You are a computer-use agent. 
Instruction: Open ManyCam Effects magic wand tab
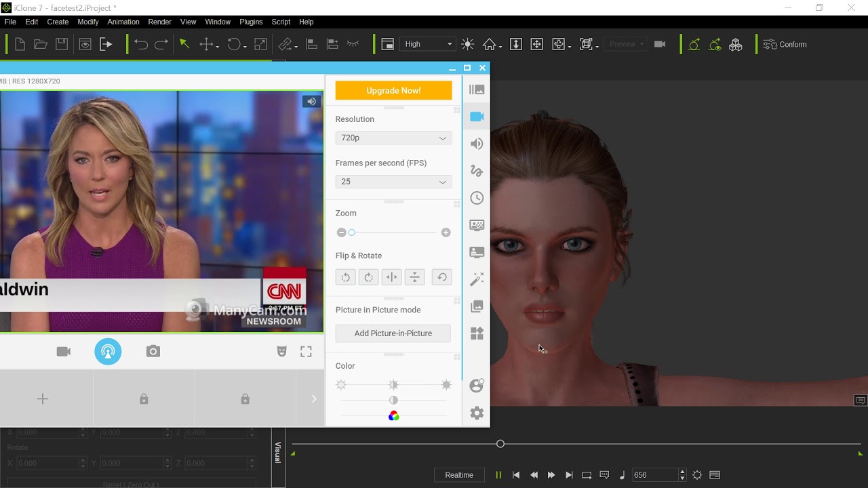click(x=477, y=279)
